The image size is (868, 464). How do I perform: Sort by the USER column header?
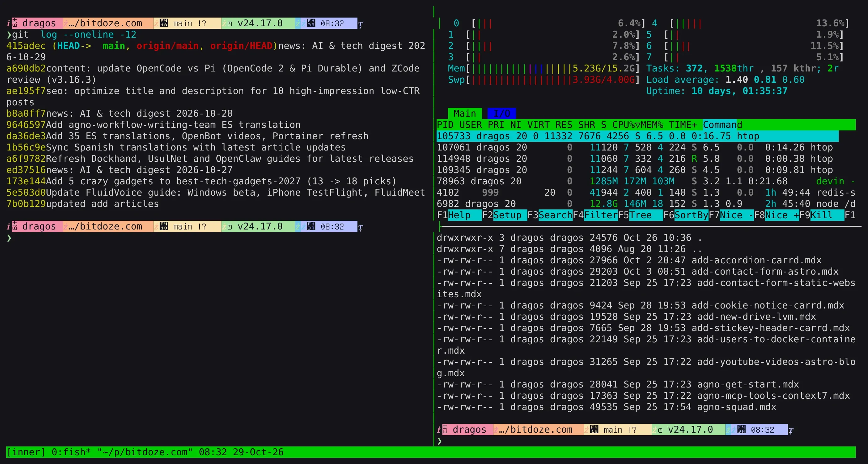click(470, 125)
